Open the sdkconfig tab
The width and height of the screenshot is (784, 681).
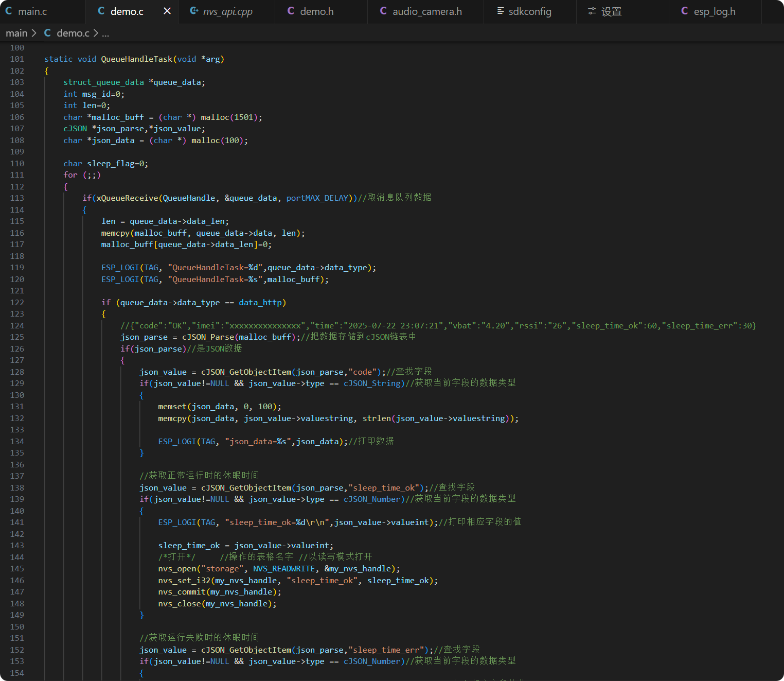(x=530, y=11)
